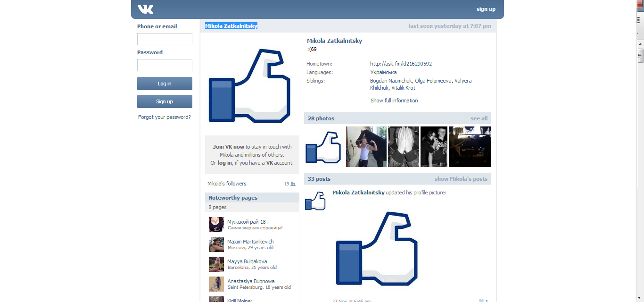The width and height of the screenshot is (644, 302).
Task: Click the 33 posts header
Action: (x=319, y=179)
